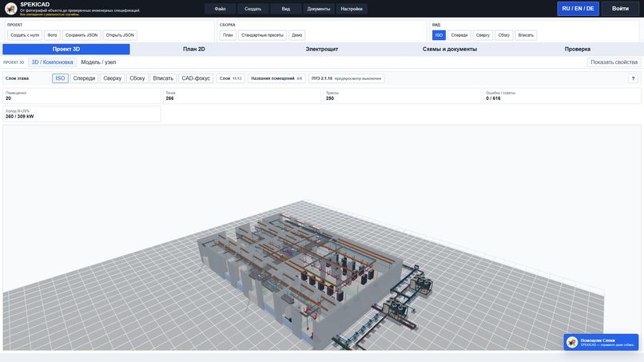
Task: Open the ? help button
Action: (633, 78)
